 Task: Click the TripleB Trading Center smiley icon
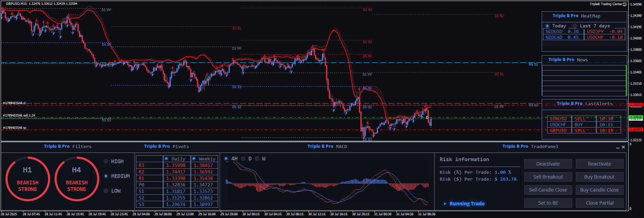[624, 4]
